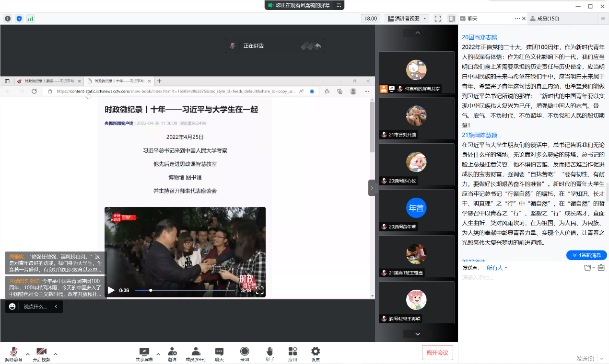This screenshot has width=609, height=364.
Task: Click the leave meeting button
Action: tap(437, 353)
